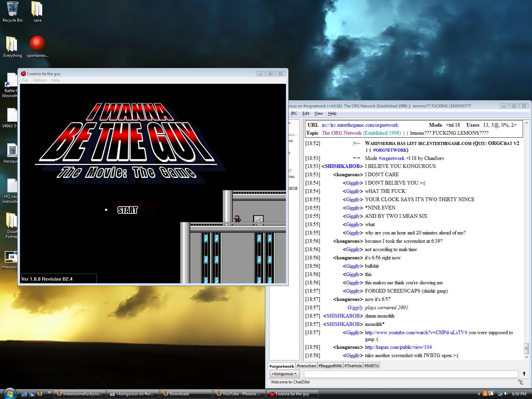The width and height of the screenshot is (532, 399).
Task: Switch to #IWBTG channel tab
Action: point(371,366)
